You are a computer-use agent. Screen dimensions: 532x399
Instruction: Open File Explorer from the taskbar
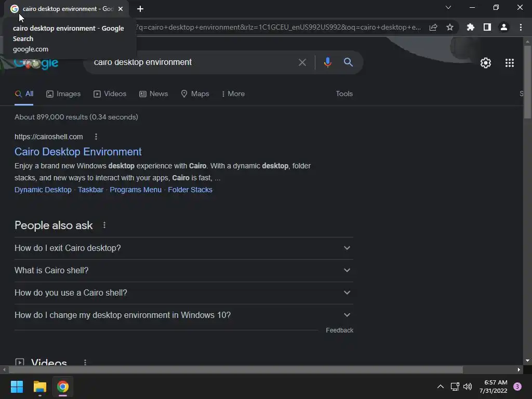39,387
